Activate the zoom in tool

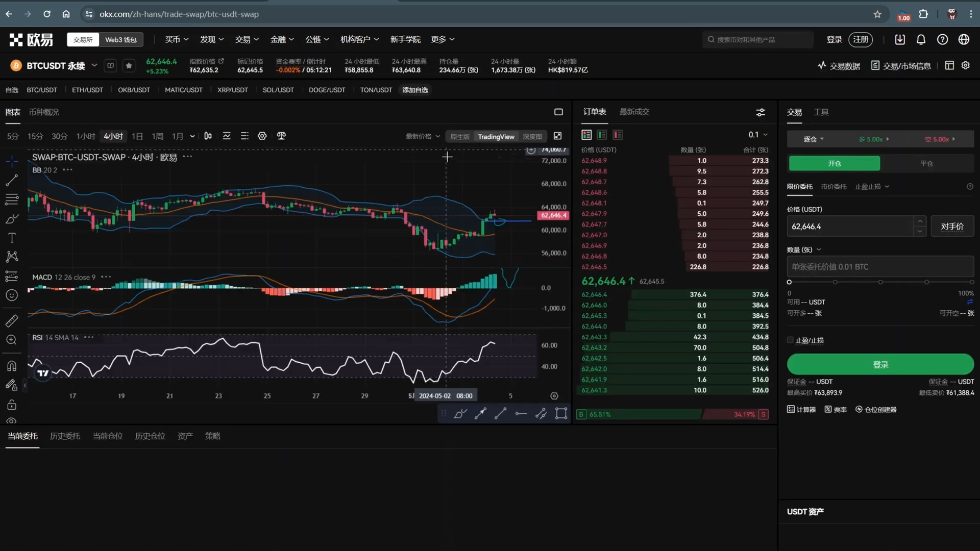(12, 340)
